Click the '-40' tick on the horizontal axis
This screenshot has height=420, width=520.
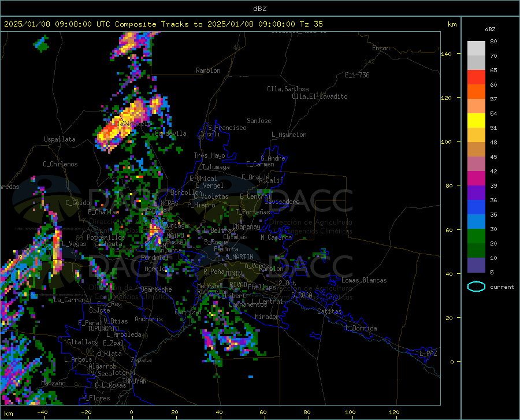click(x=42, y=412)
